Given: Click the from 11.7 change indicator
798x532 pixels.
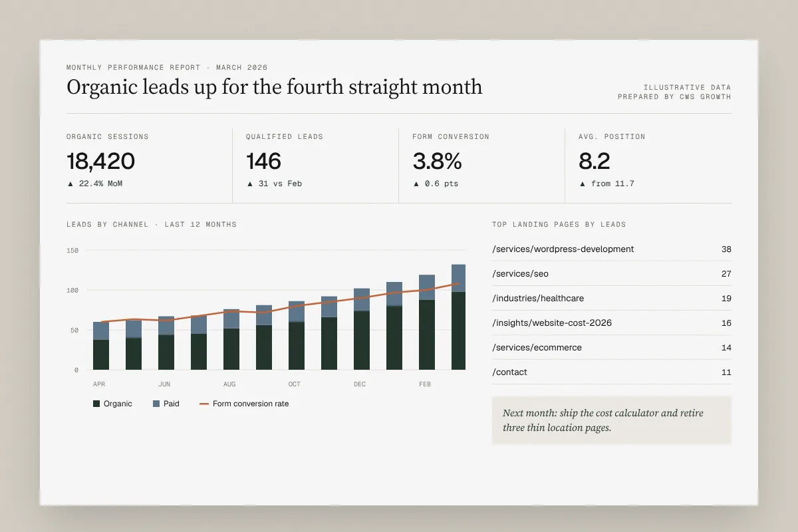Looking at the screenshot, I should (x=606, y=184).
